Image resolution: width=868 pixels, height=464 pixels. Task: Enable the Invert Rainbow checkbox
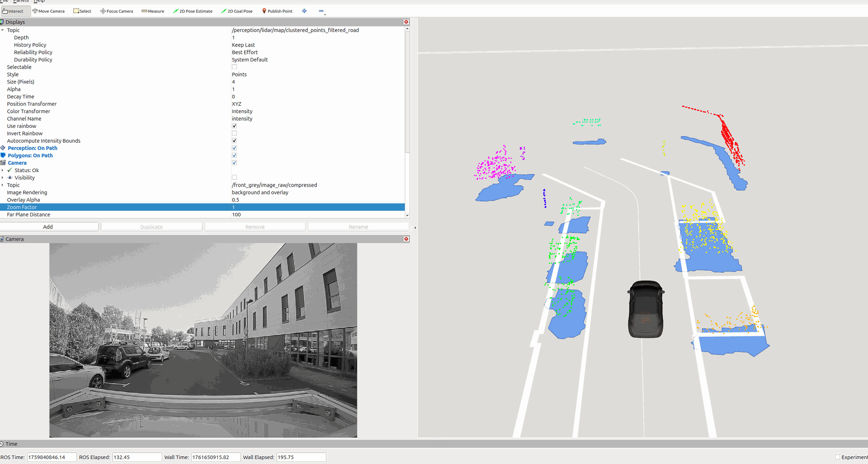pos(234,133)
